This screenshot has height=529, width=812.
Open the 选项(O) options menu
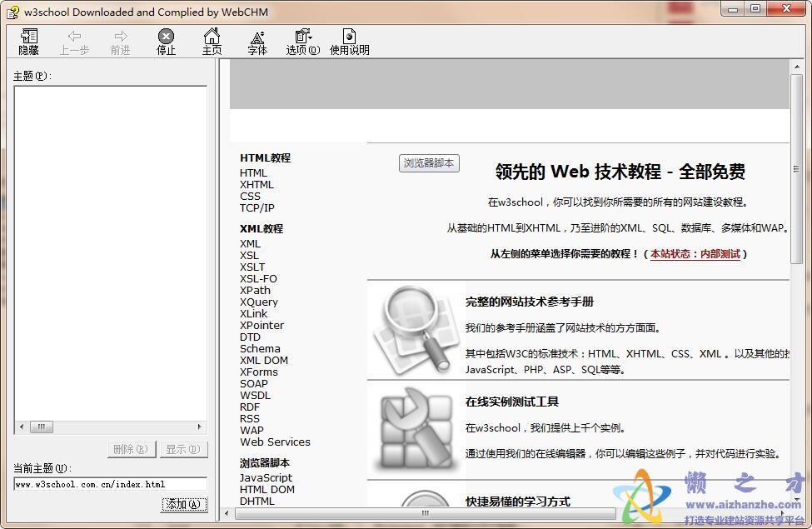pos(302,40)
